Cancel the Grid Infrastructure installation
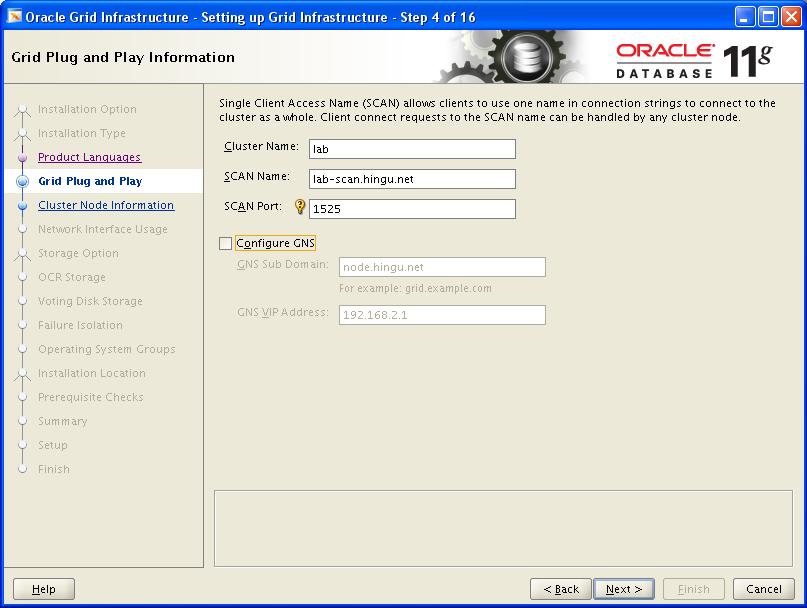 click(763, 589)
